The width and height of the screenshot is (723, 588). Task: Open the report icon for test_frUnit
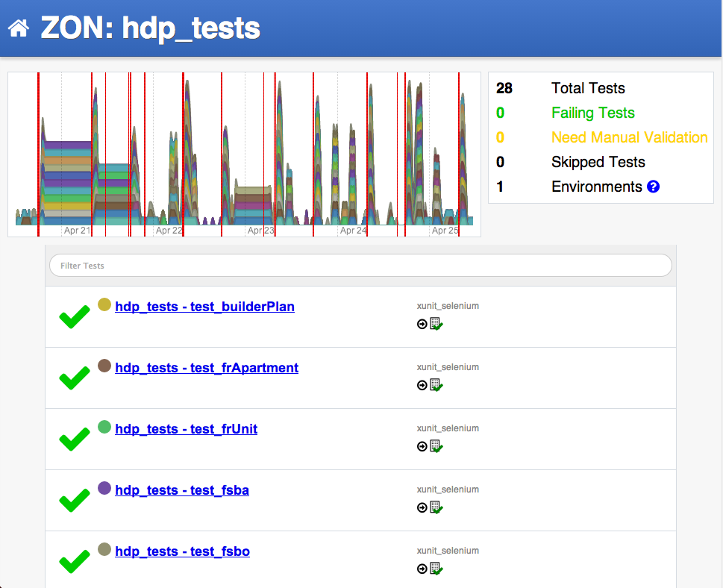436,446
